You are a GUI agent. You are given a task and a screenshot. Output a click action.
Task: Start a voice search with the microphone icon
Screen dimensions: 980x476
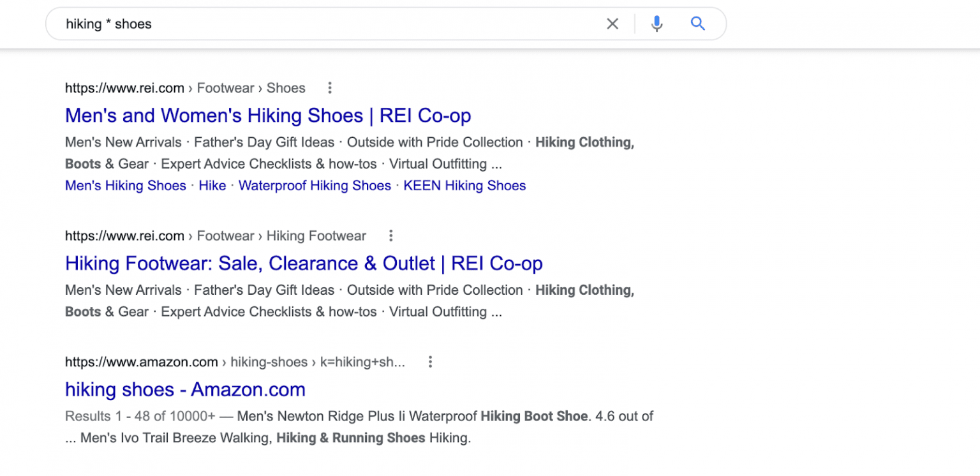pos(657,23)
